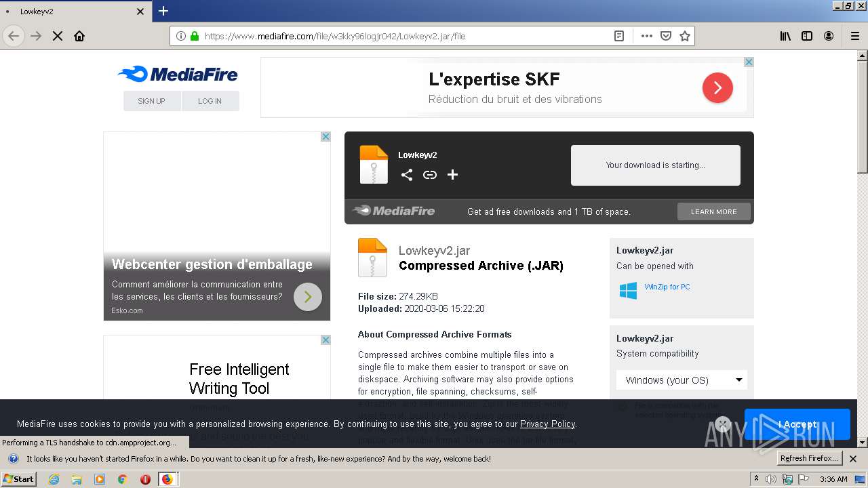
Task: Click 'Your download is starting...' box
Action: point(655,165)
